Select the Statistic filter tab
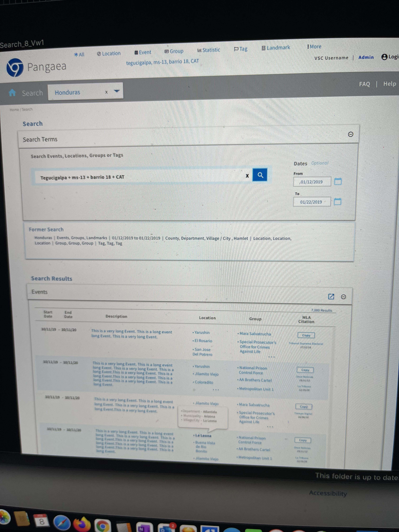 pyautogui.click(x=208, y=50)
